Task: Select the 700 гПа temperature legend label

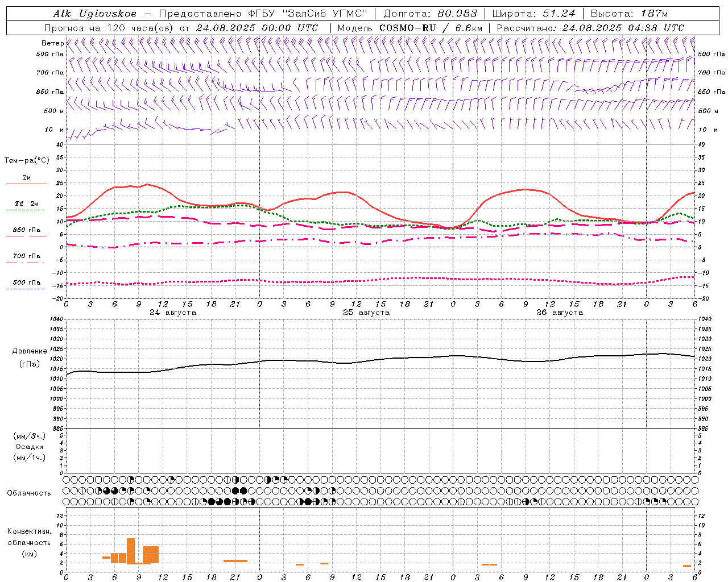Action: click(27, 256)
